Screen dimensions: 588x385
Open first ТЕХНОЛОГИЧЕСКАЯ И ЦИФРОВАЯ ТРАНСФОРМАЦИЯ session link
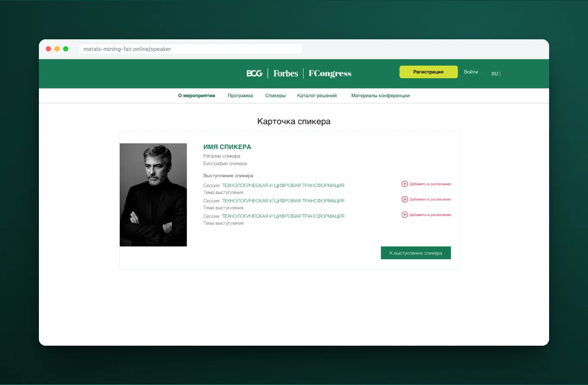(x=283, y=185)
